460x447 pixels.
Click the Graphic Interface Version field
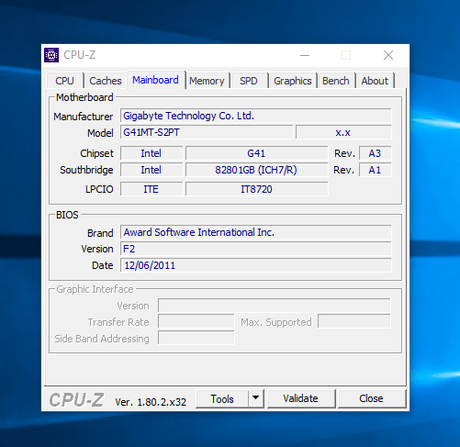tap(274, 305)
